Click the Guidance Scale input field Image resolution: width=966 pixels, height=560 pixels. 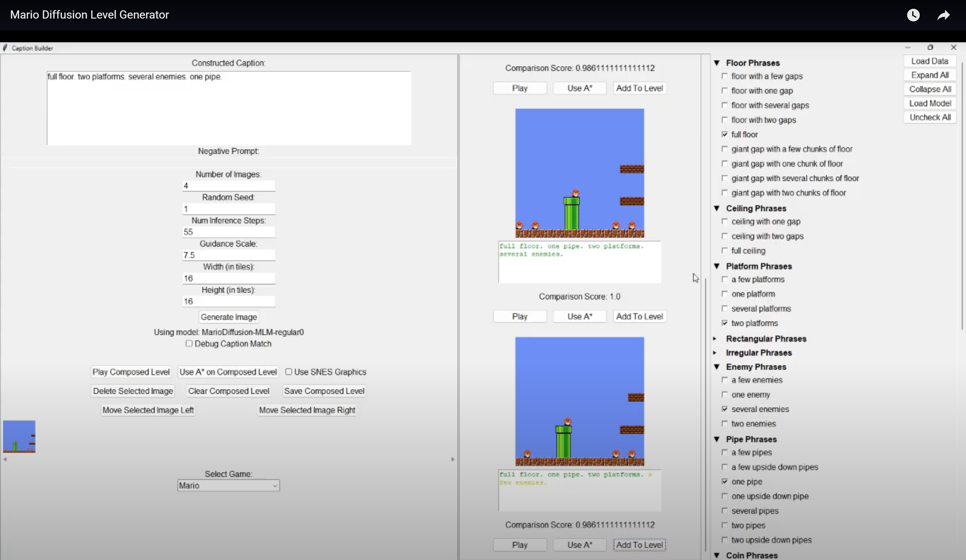pos(228,255)
